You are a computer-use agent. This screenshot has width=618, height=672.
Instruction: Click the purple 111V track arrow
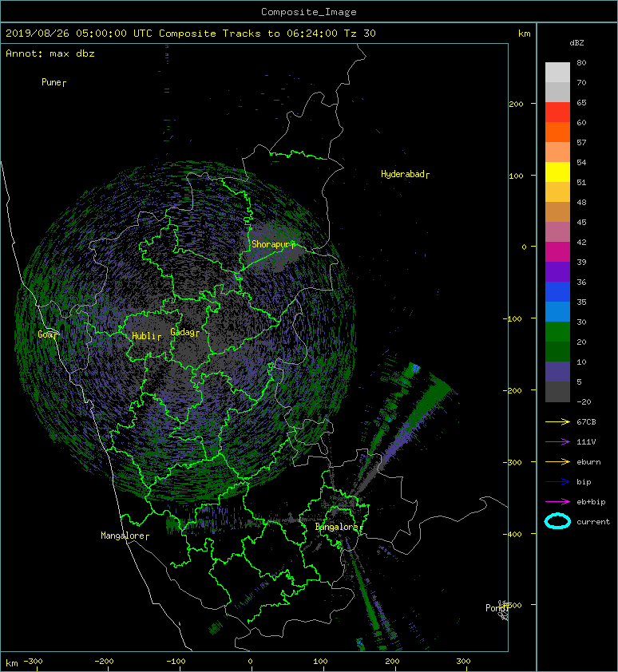(557, 442)
